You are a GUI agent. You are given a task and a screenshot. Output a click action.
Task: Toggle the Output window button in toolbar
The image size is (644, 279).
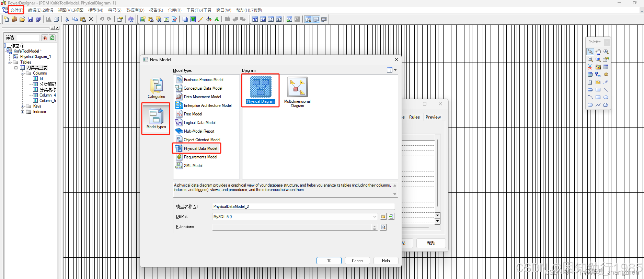point(316,19)
